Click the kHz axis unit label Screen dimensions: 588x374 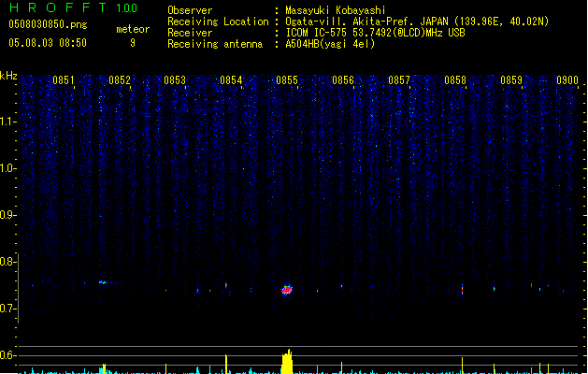coord(8,76)
